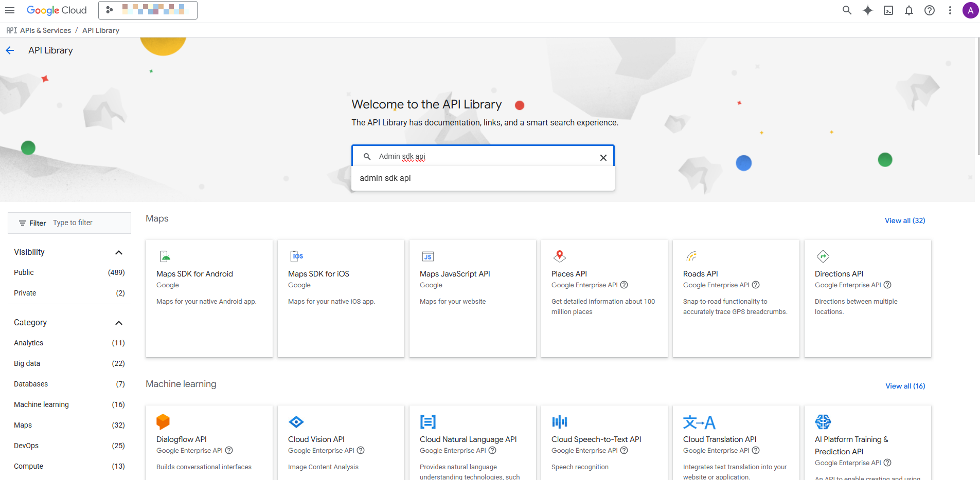
Task: Open the account avatar menu
Action: click(970, 10)
